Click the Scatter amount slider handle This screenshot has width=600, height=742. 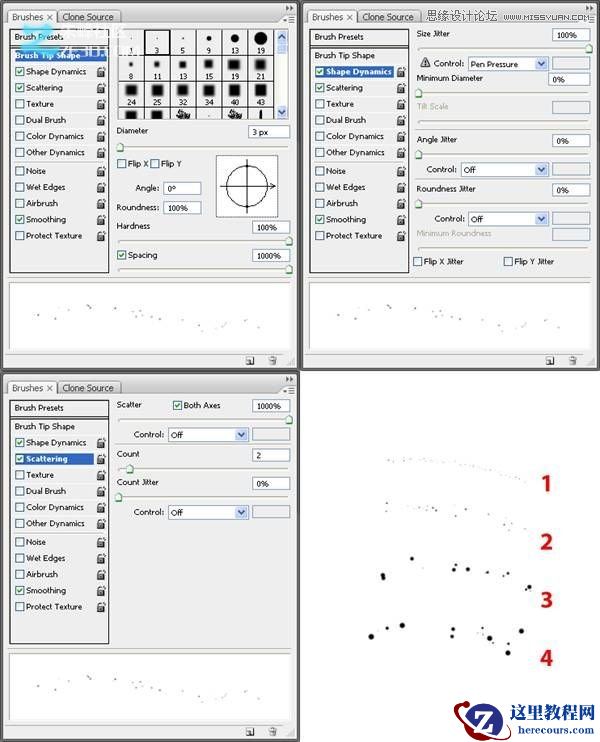289,419
